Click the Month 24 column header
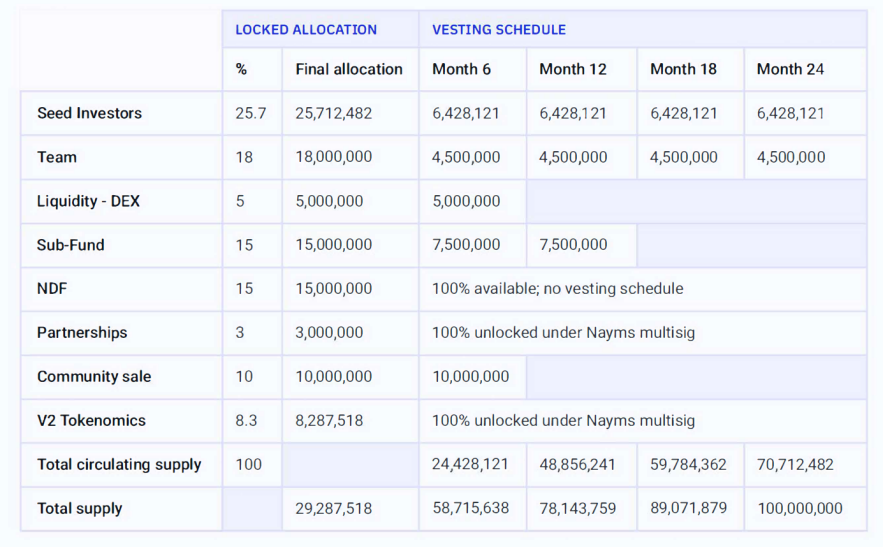The image size is (883, 547). point(790,69)
